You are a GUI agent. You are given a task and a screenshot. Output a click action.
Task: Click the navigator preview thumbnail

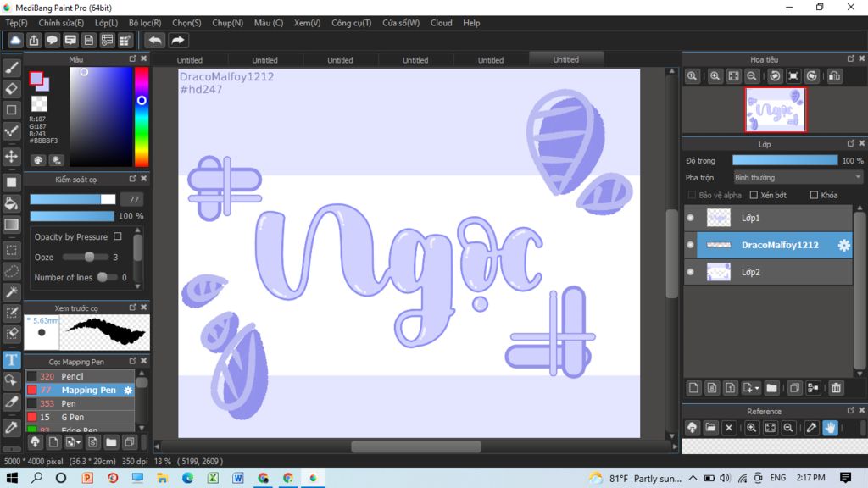[x=775, y=109]
